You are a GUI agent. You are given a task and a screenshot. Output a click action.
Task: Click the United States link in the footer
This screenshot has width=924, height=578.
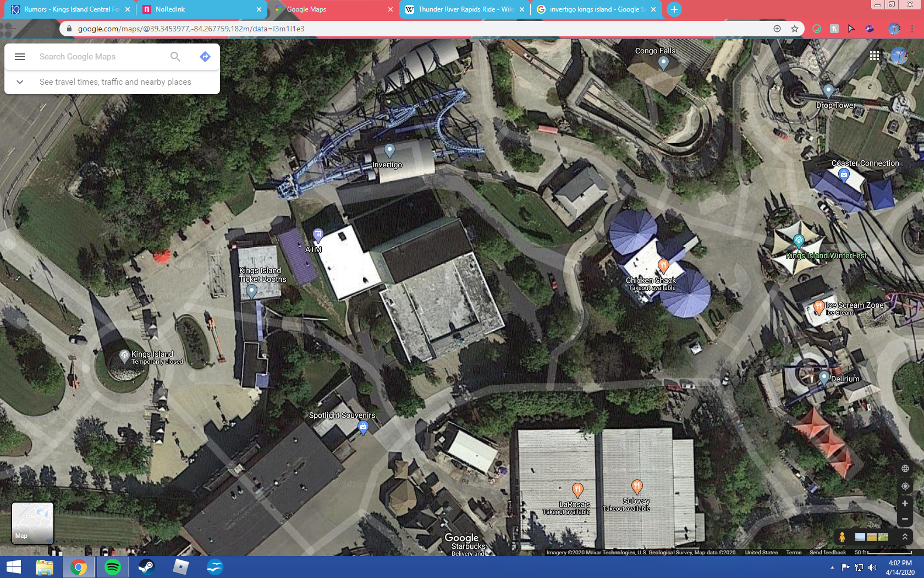point(761,553)
